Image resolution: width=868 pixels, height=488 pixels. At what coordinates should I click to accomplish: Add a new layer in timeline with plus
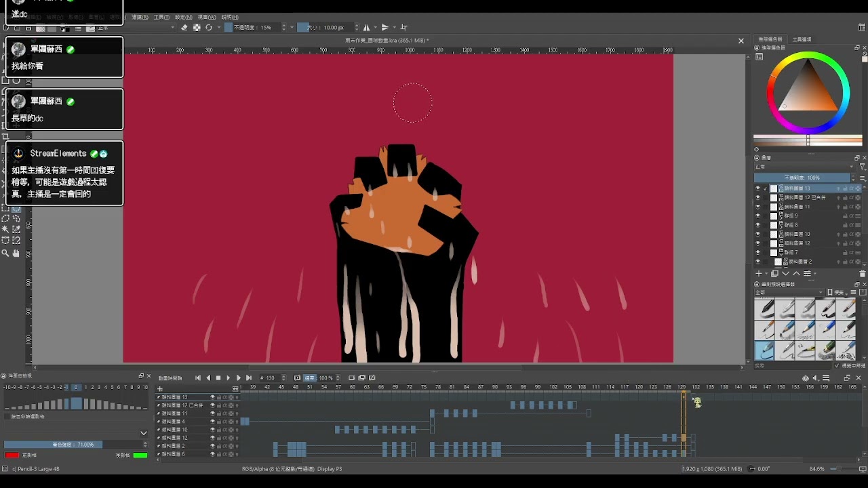pyautogui.click(x=160, y=389)
